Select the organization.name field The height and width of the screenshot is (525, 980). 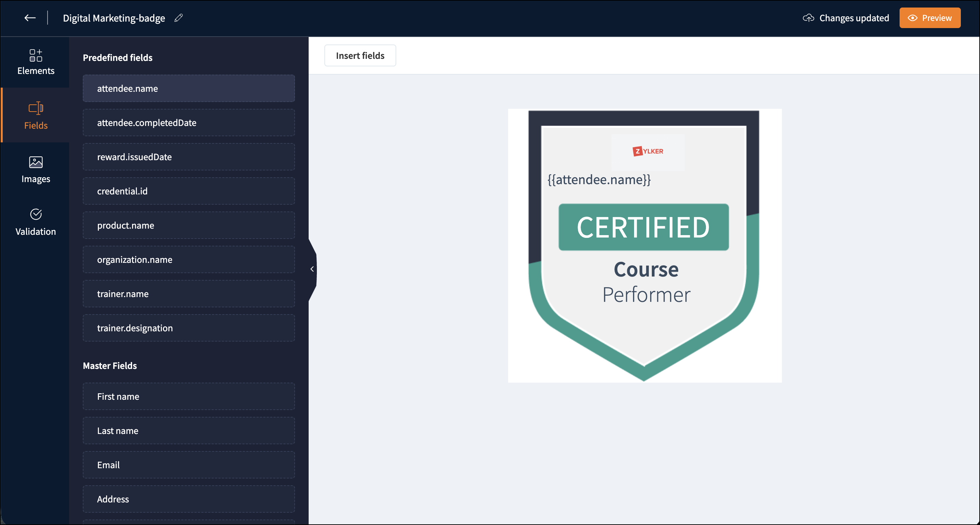pyautogui.click(x=189, y=259)
